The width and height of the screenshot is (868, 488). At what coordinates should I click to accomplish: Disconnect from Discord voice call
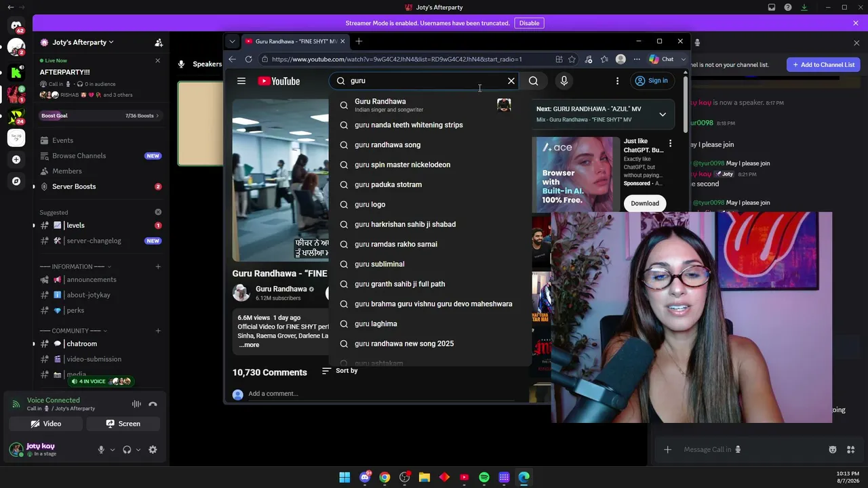[x=153, y=404]
